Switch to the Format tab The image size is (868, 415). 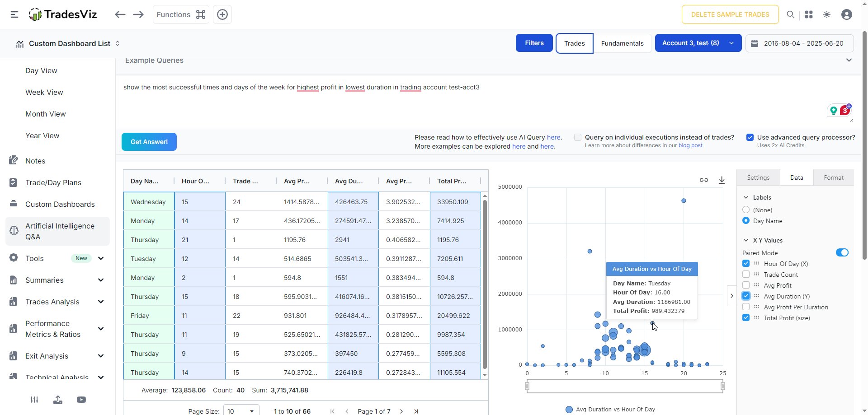click(x=834, y=177)
